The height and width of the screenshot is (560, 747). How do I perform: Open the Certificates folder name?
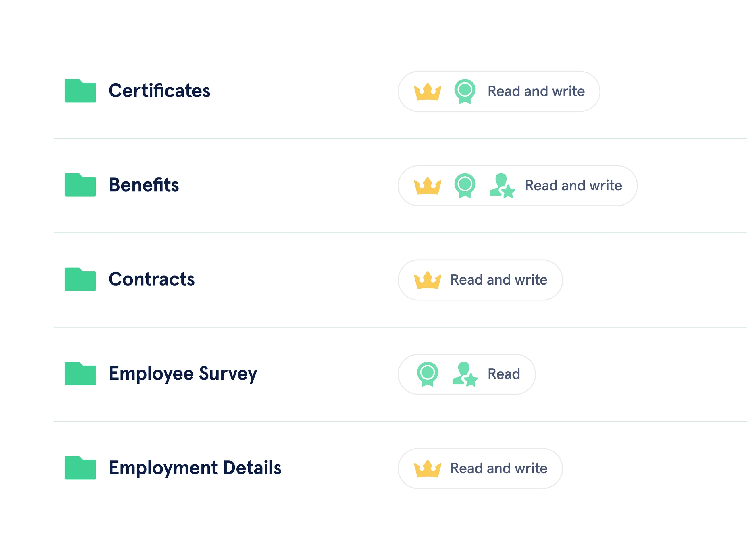click(159, 91)
